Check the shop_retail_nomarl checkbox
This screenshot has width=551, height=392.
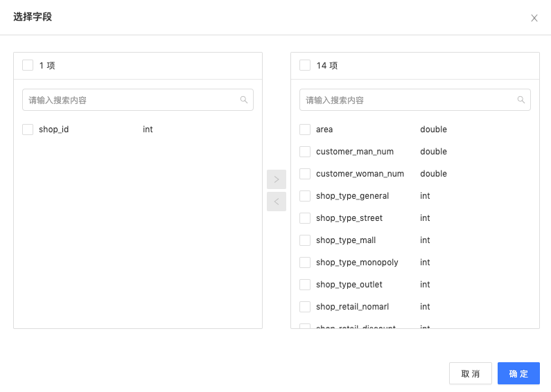(305, 306)
